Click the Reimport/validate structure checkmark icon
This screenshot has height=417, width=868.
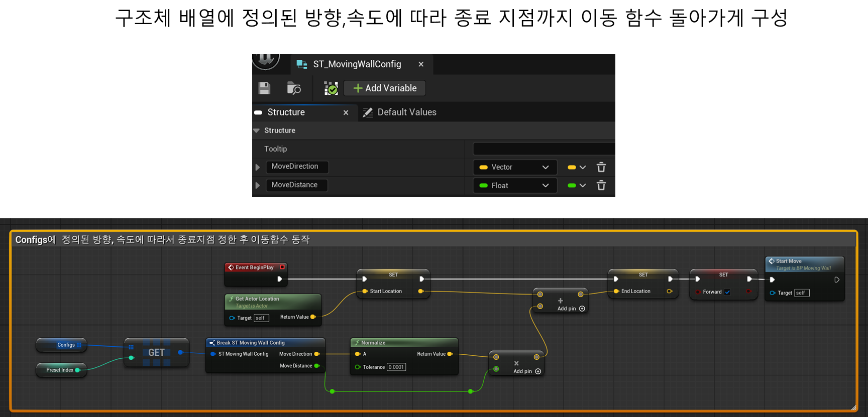point(331,88)
